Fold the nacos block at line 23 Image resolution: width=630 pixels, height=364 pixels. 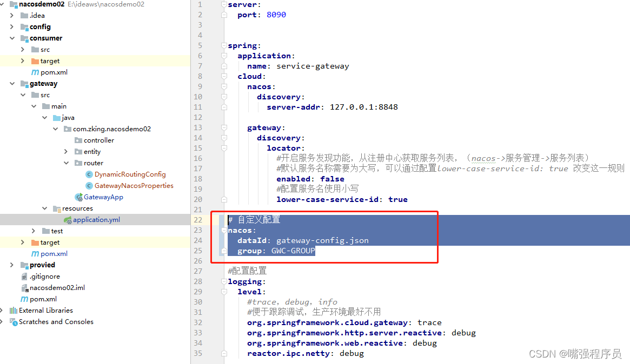tap(224, 231)
